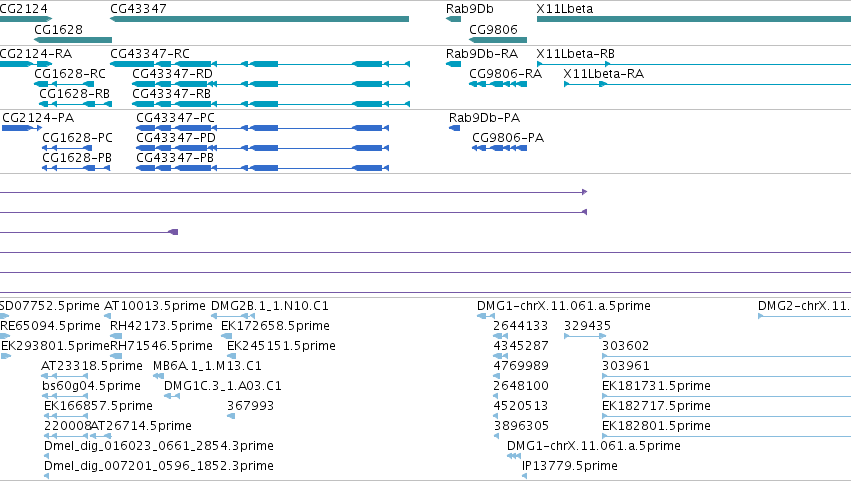Select the CG1628 gene label
The image size is (851, 481).
58,29
